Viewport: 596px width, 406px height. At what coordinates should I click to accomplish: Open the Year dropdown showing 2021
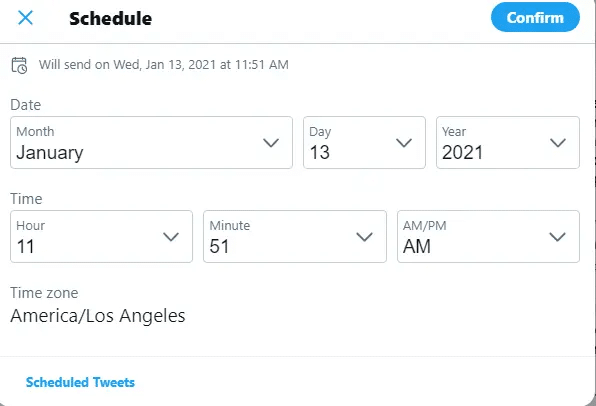[508, 143]
